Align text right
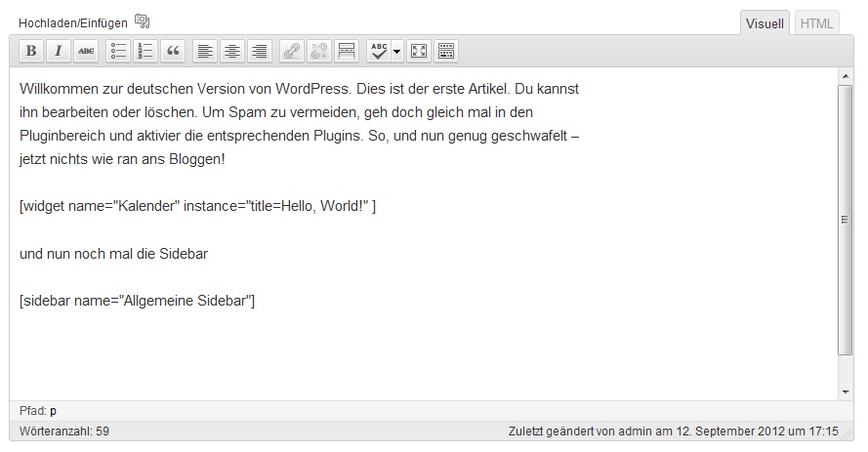This screenshot has height=452, width=868. click(260, 52)
